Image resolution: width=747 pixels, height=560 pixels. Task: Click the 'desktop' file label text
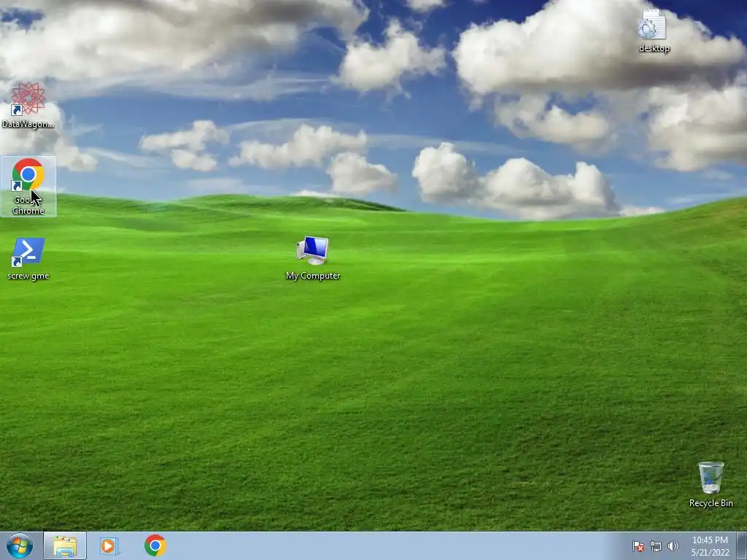[x=654, y=48]
